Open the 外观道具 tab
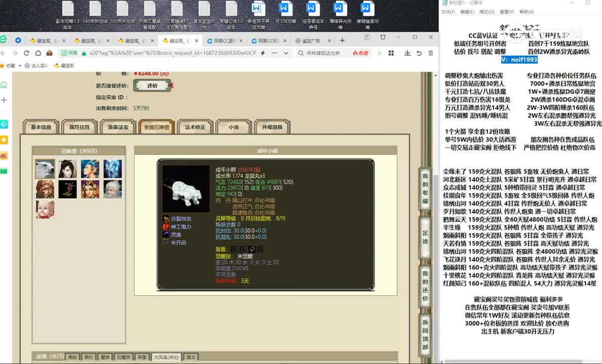 [272, 127]
